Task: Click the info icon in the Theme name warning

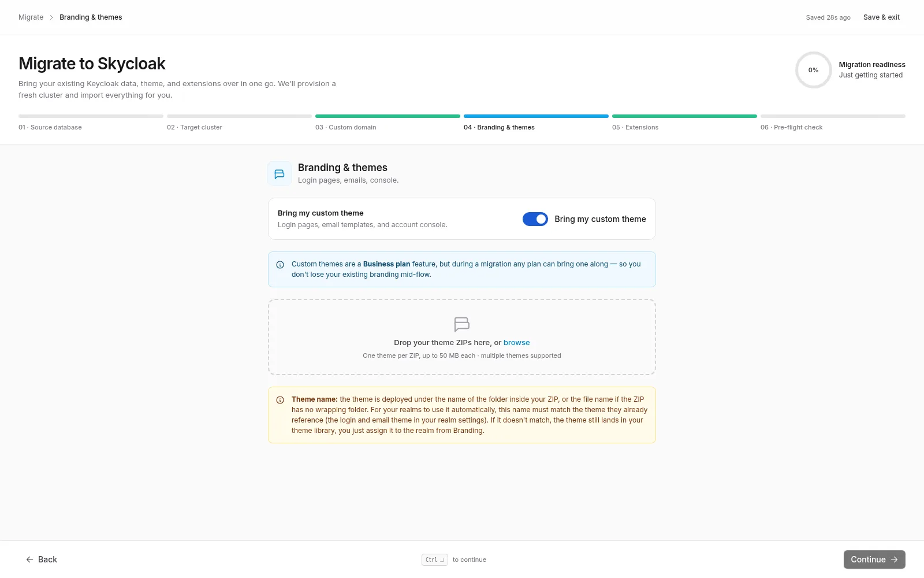Action: (280, 400)
